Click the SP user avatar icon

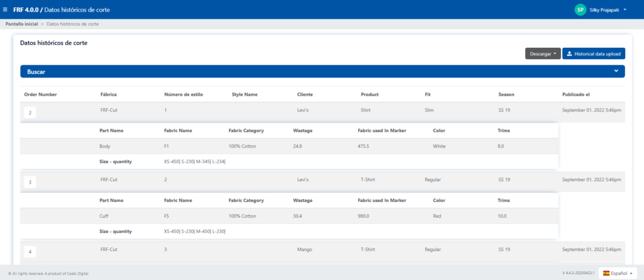[580, 9]
